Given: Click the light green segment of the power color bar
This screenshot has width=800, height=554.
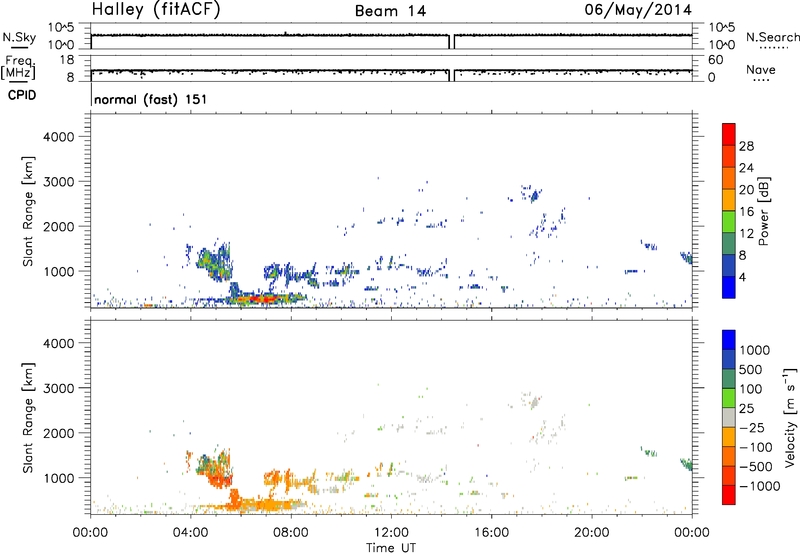Looking at the screenshot, I should [729, 222].
